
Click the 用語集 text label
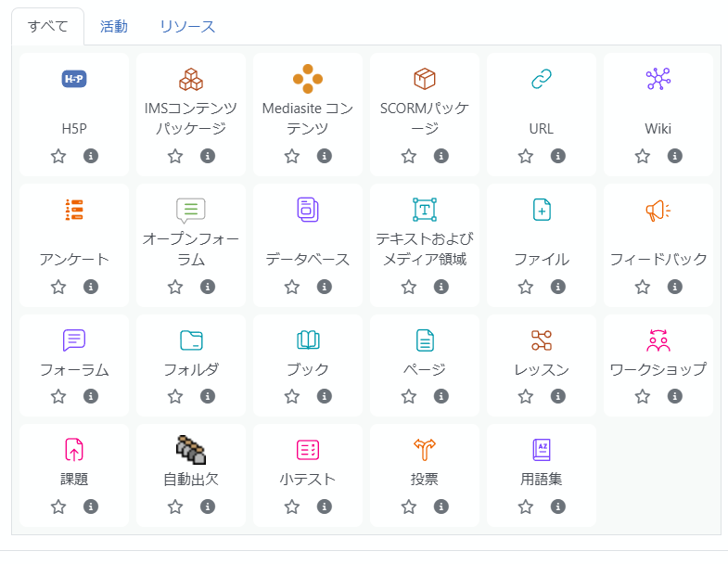tap(542, 480)
